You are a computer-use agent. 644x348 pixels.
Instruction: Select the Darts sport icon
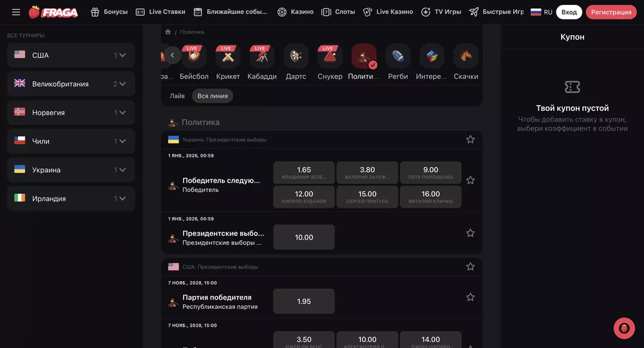296,56
